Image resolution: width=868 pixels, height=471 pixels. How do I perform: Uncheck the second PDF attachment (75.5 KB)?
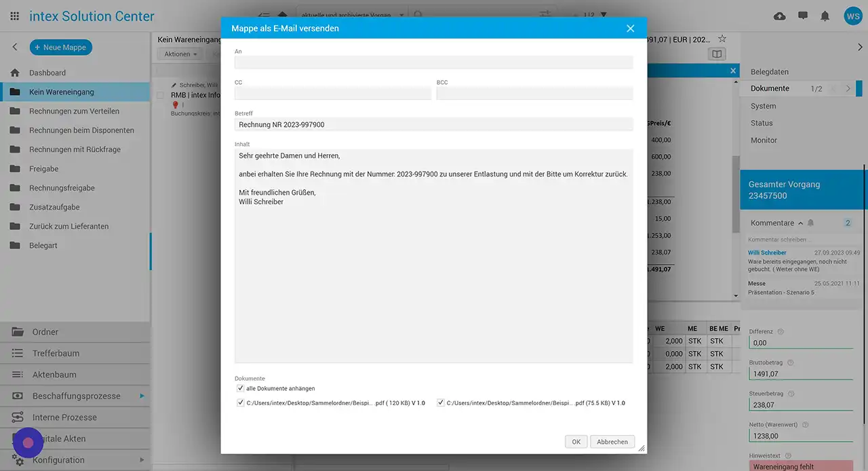[x=441, y=402]
